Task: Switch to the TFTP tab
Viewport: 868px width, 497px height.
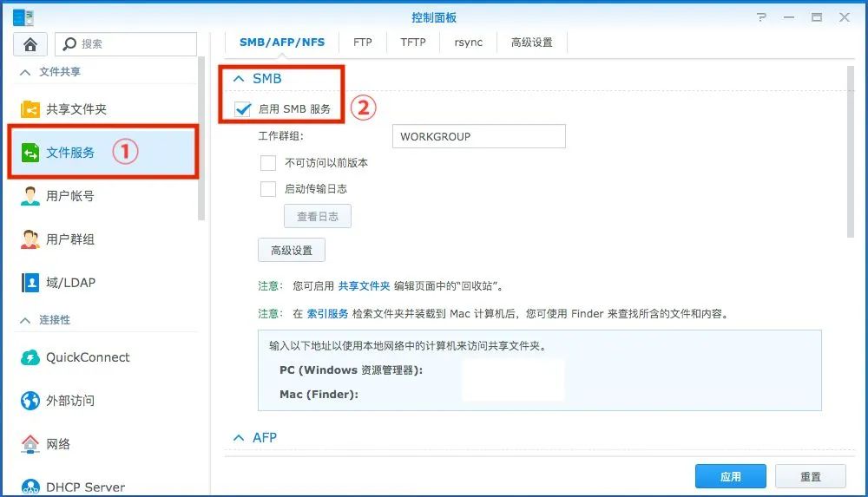Action: 413,42
